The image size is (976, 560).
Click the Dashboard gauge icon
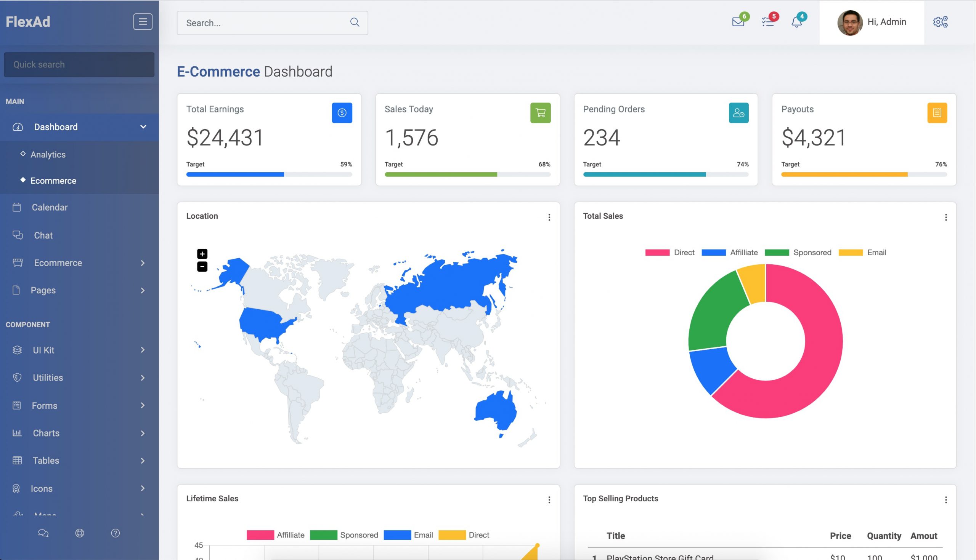pyautogui.click(x=18, y=127)
